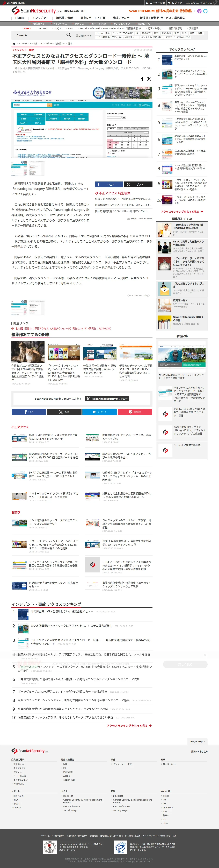Open the お詫び red section heading
This screenshot has height=868, width=219.
pyautogui.click(x=16, y=513)
